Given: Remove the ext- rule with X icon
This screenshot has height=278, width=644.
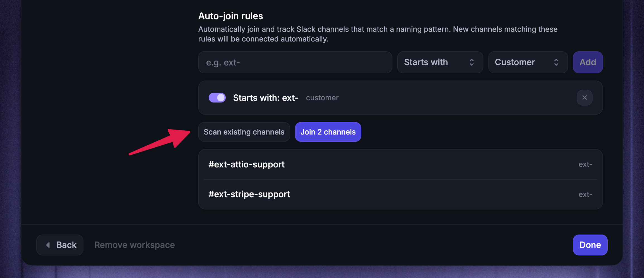Looking at the screenshot, I should [x=585, y=98].
